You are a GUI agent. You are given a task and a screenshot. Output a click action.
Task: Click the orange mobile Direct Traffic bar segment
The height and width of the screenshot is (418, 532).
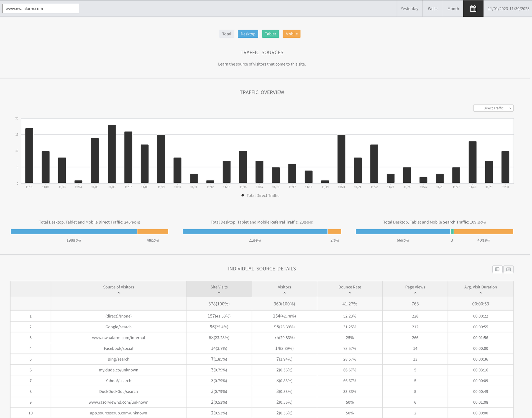(153, 231)
